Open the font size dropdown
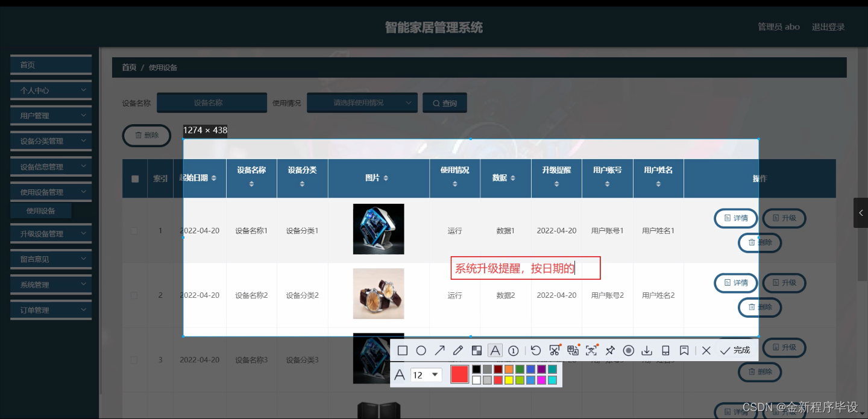The width and height of the screenshot is (868, 419). click(x=426, y=375)
